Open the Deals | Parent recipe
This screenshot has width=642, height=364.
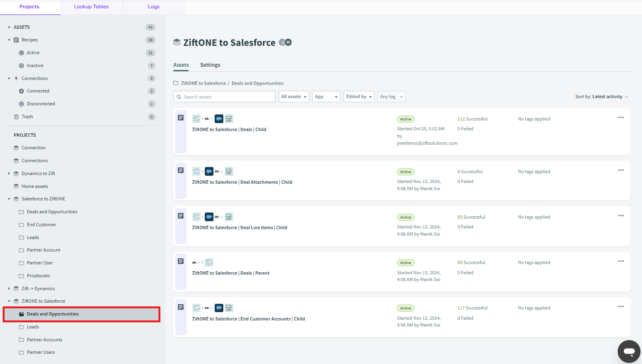[231, 273]
